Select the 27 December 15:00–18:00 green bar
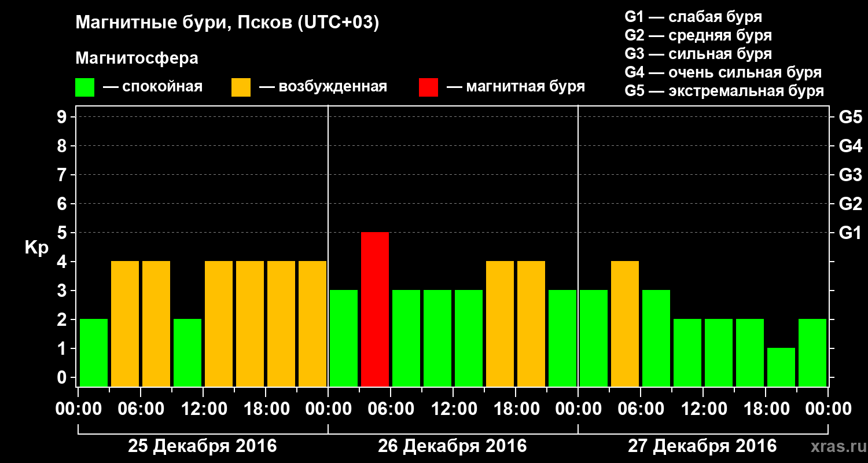868x463 pixels. pyautogui.click(x=750, y=352)
